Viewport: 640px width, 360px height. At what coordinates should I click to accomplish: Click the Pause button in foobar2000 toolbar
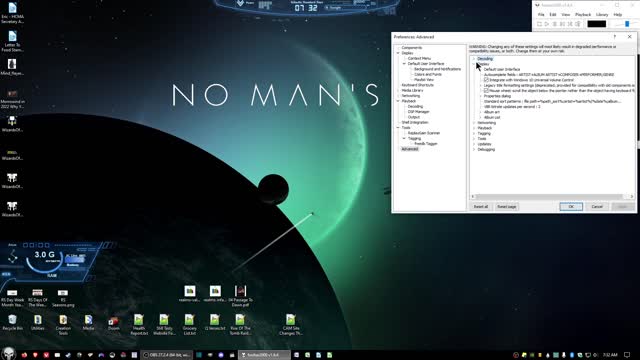(555, 24)
